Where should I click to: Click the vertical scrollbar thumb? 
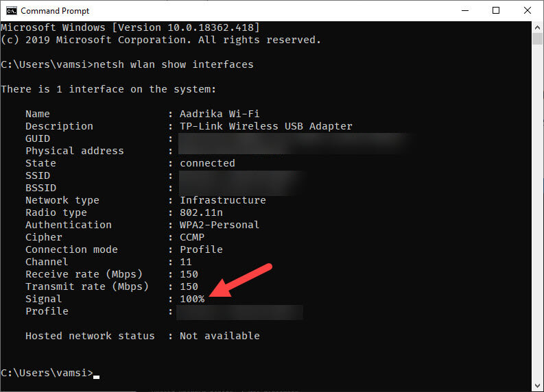pos(537,39)
